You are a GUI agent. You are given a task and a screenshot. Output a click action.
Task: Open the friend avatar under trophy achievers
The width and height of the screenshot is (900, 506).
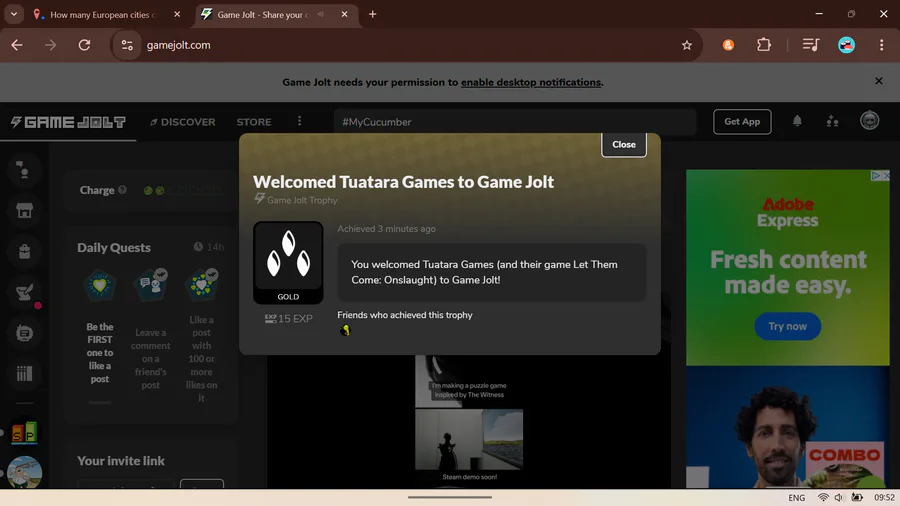pos(345,330)
